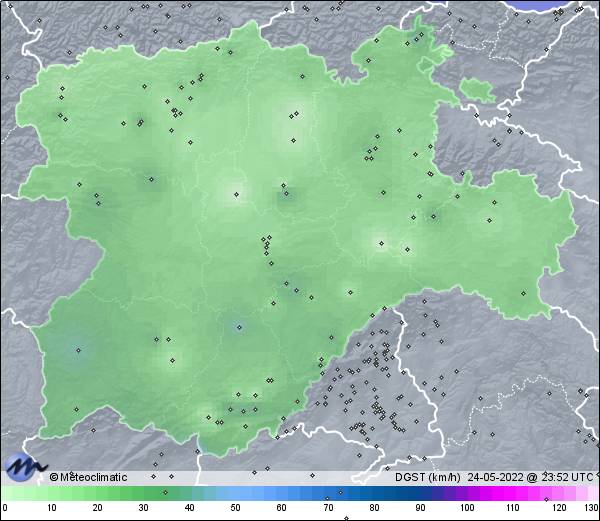Click the Meteoclimatic wave logo icon
600x521 pixels.
point(25,466)
